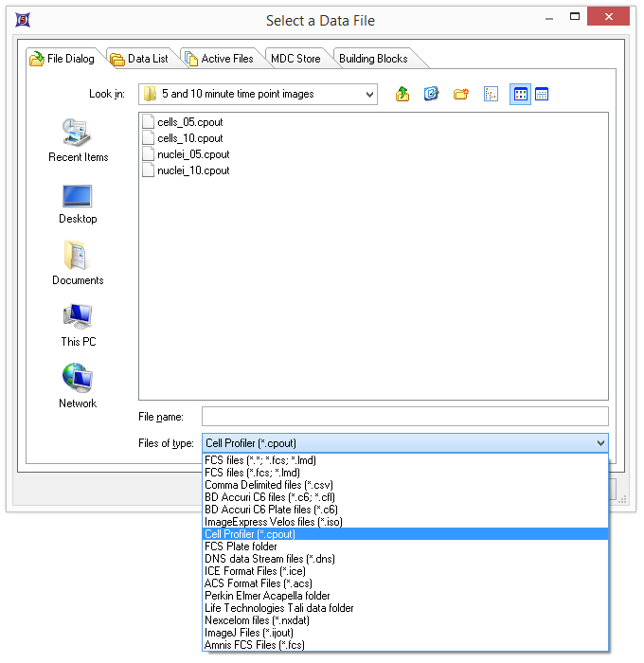This screenshot has width=644, height=663.
Task: Select file cells_05.cpout
Action: [x=189, y=122]
